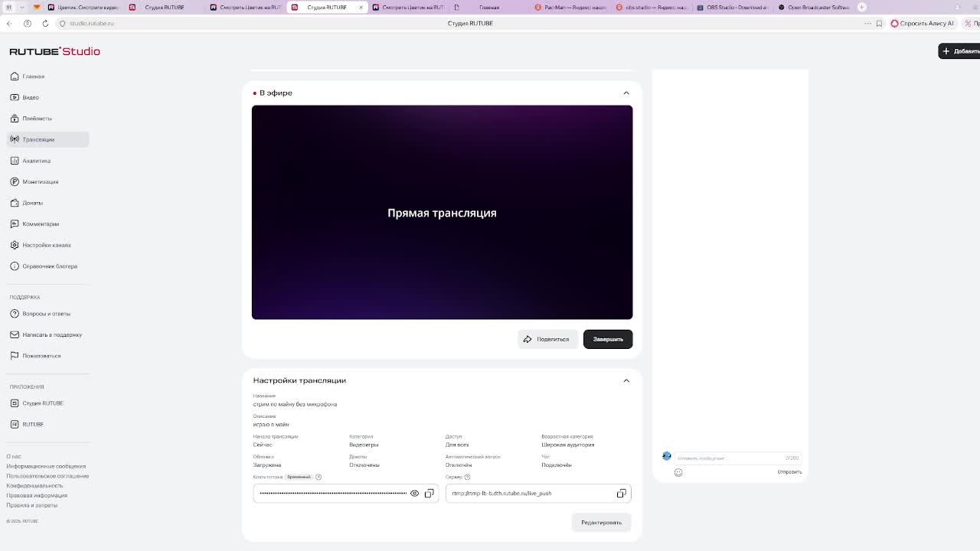This screenshot has width=980, height=551.
Task: Click the Добавить button at top right
Action: coord(960,51)
